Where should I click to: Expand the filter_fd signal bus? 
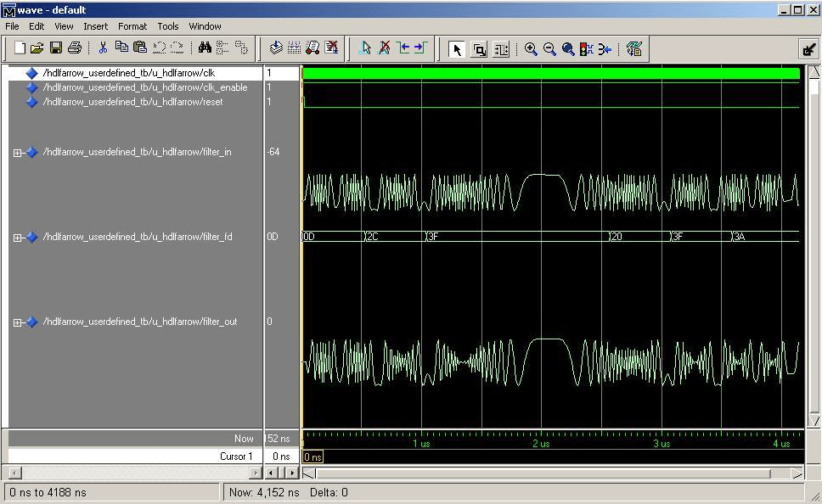(18, 238)
